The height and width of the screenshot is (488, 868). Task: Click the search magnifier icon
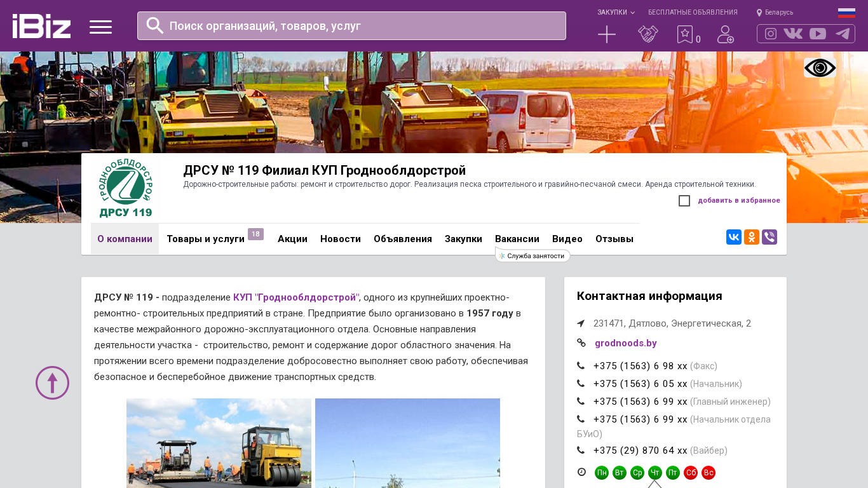pyautogui.click(x=155, y=25)
